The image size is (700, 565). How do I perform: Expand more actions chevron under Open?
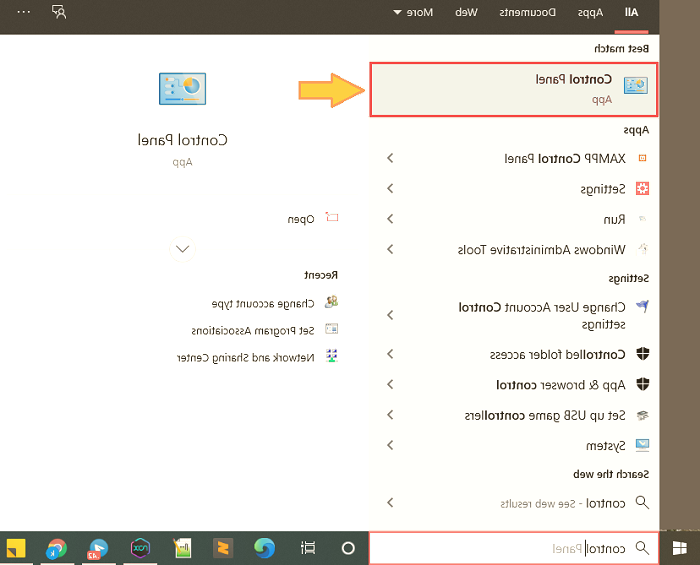point(182,249)
